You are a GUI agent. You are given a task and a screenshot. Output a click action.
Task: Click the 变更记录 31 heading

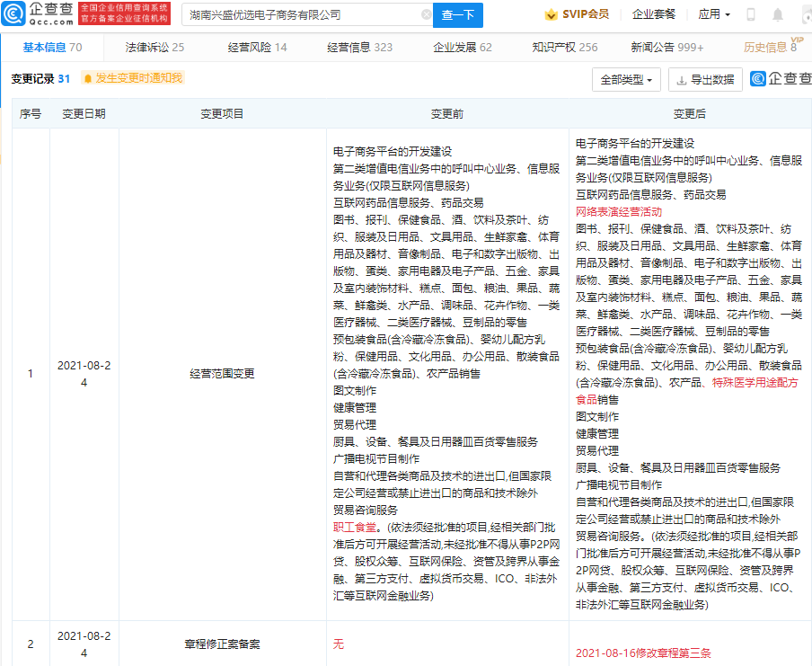[40, 79]
